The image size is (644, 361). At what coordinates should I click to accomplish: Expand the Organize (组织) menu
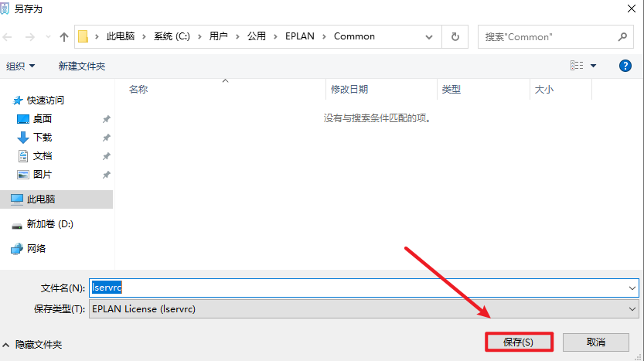tap(20, 66)
